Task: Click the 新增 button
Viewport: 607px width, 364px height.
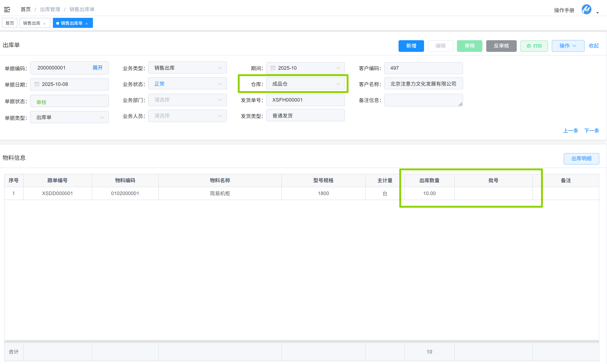Action: [411, 46]
